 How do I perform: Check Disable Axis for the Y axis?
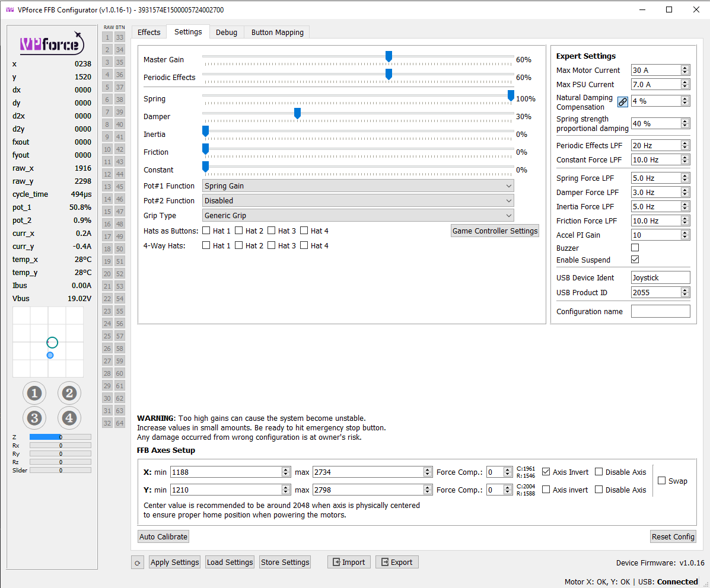pos(598,490)
